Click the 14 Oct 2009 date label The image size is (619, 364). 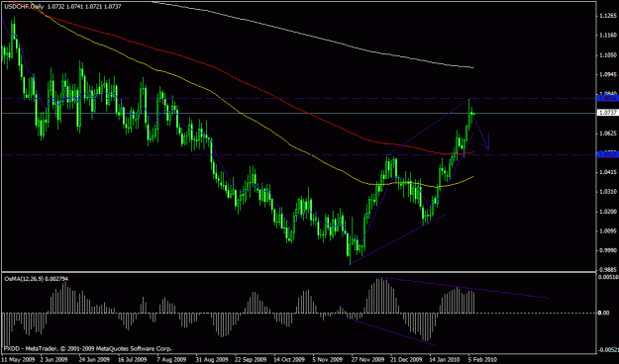[x=288, y=360]
